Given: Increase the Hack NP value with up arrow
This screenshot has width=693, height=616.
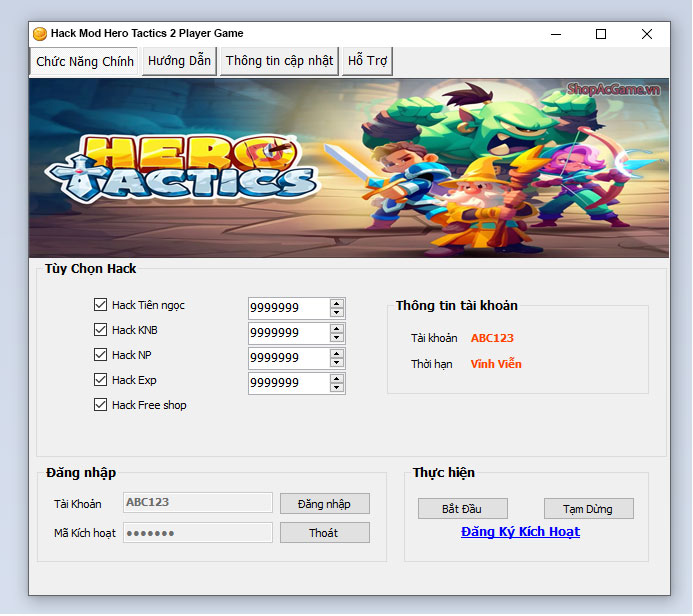Looking at the screenshot, I should 337,354.
